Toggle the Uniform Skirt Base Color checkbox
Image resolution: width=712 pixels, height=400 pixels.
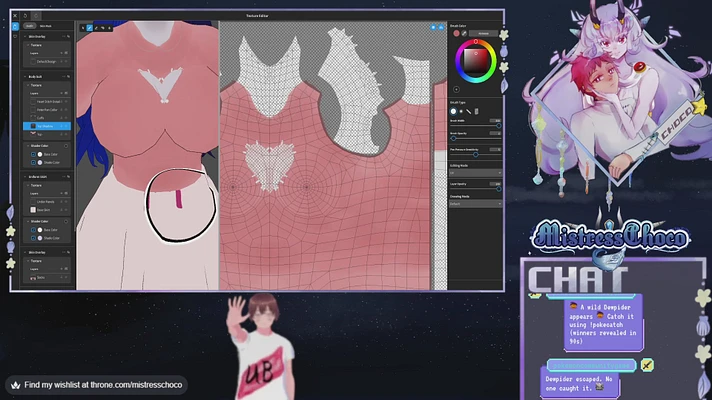pos(33,230)
